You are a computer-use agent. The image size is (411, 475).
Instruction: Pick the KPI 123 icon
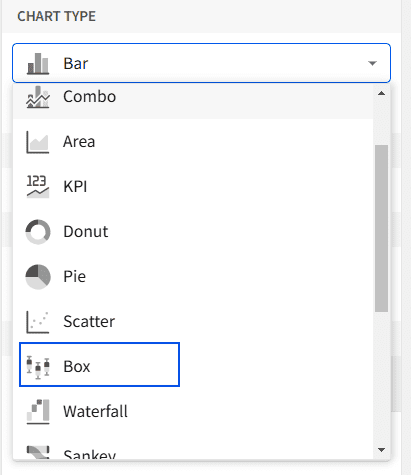(38, 187)
